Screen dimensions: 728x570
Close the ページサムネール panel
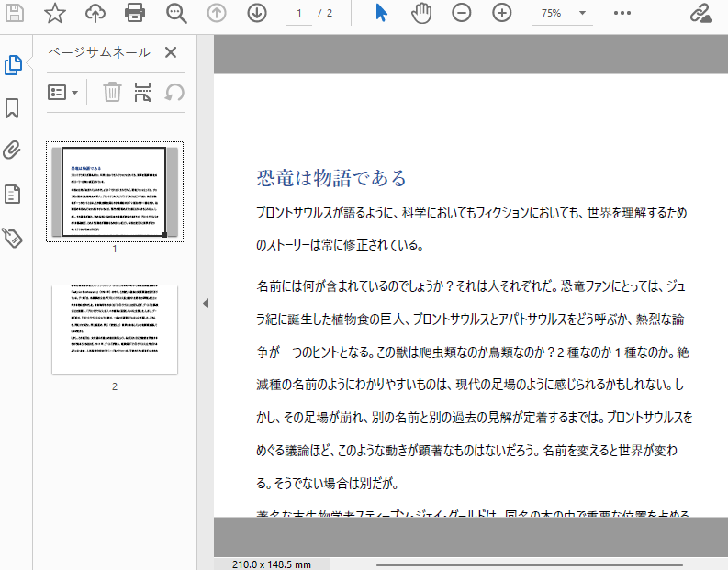[171, 52]
